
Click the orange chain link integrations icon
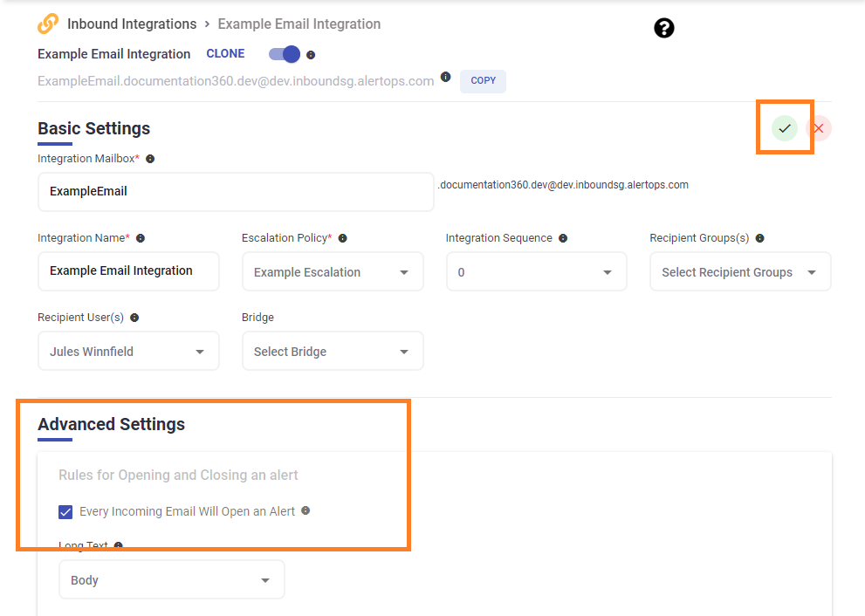tap(49, 24)
